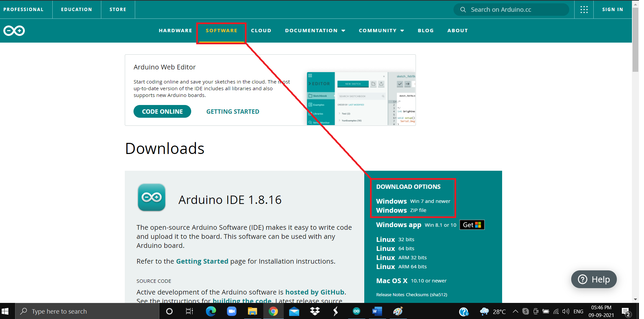Image resolution: width=644 pixels, height=319 pixels.
Task: Download Mac OS X 10.10 or newer
Action: pyautogui.click(x=411, y=281)
